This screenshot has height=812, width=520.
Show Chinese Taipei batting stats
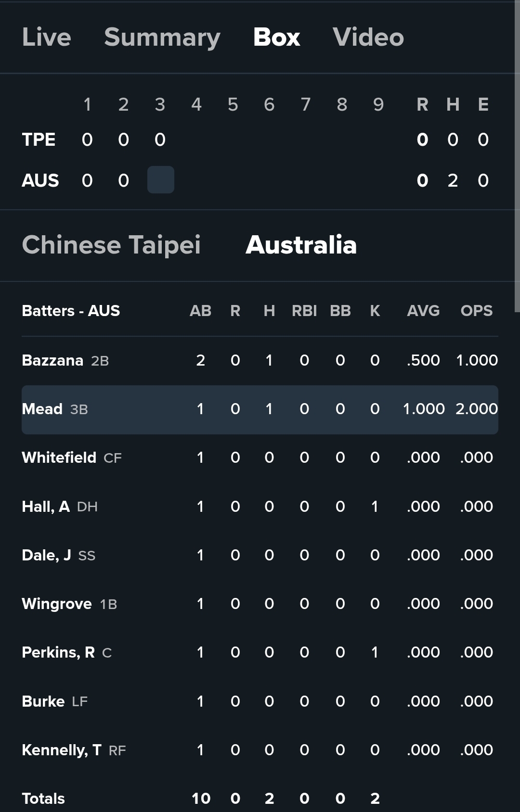coord(111,245)
